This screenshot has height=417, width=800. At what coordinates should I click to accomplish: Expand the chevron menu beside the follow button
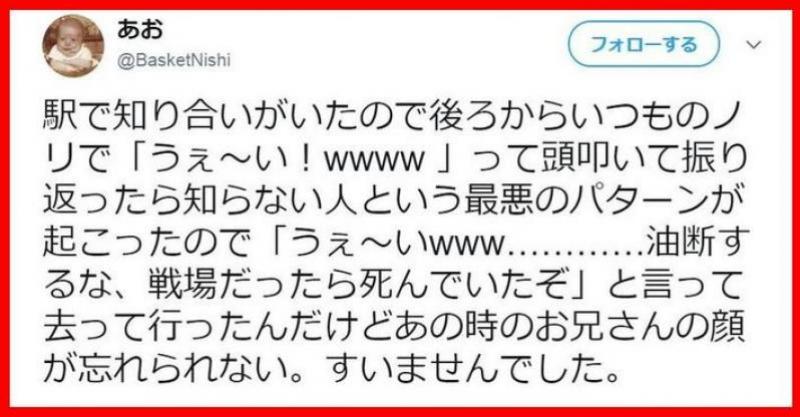click(754, 45)
